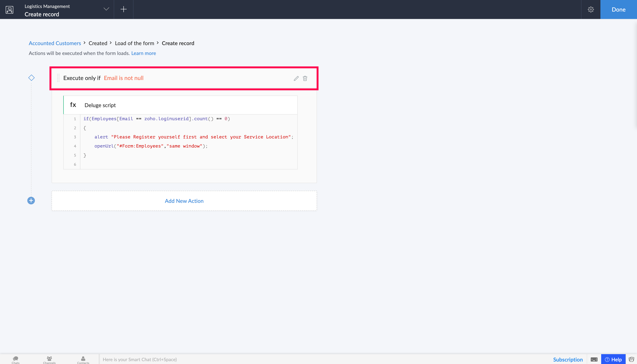Select the diamond condition node icon
This screenshot has width=637, height=364.
pyautogui.click(x=31, y=78)
